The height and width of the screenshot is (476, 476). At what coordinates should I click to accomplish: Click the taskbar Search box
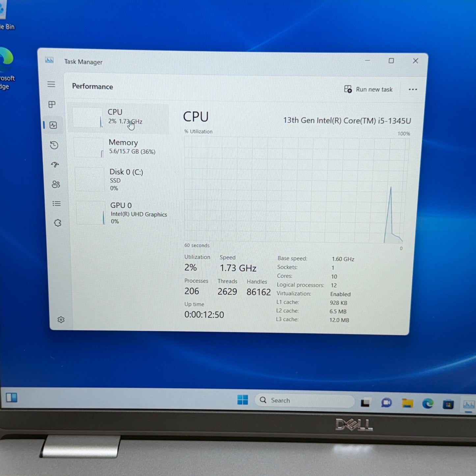(x=305, y=401)
